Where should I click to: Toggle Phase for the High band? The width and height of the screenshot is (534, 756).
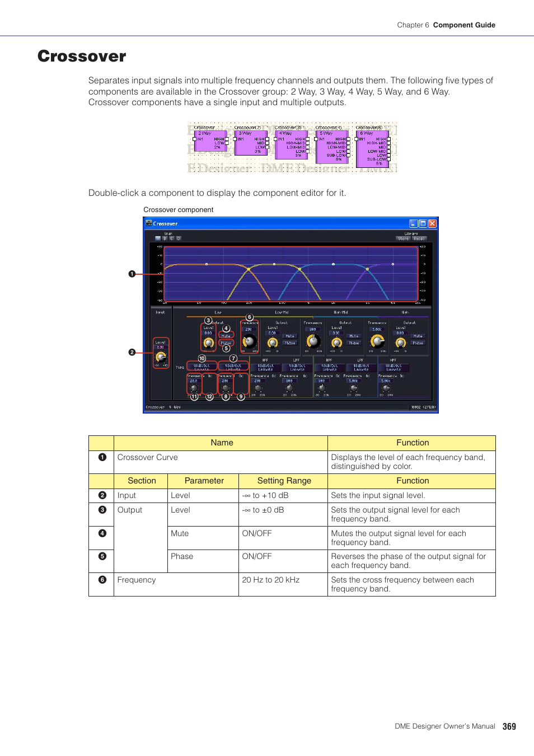(x=418, y=343)
